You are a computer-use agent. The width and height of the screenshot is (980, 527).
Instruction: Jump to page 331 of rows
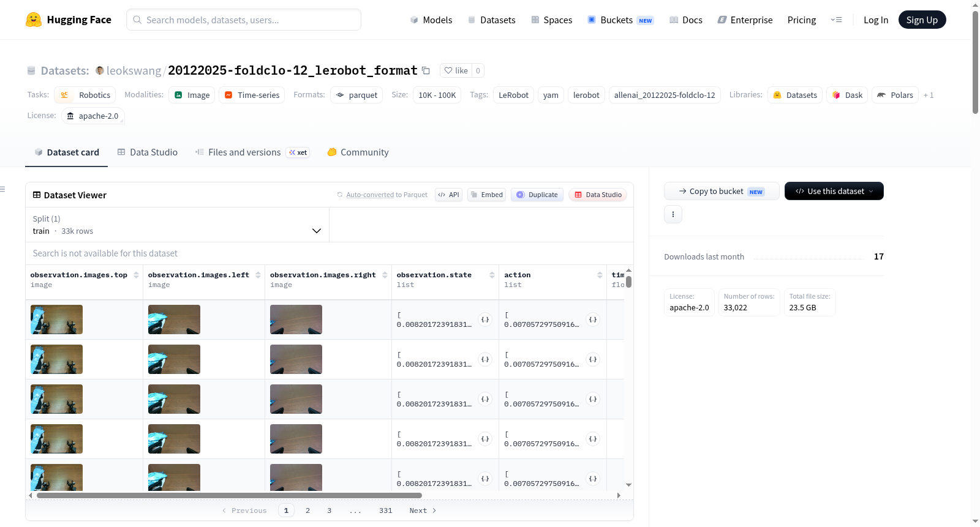coord(385,510)
